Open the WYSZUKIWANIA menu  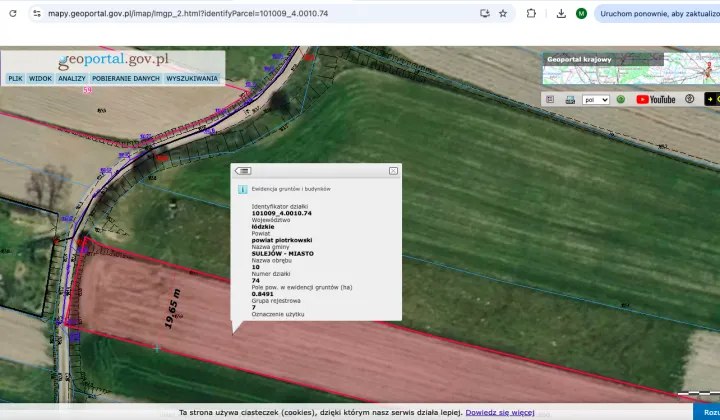(192, 78)
